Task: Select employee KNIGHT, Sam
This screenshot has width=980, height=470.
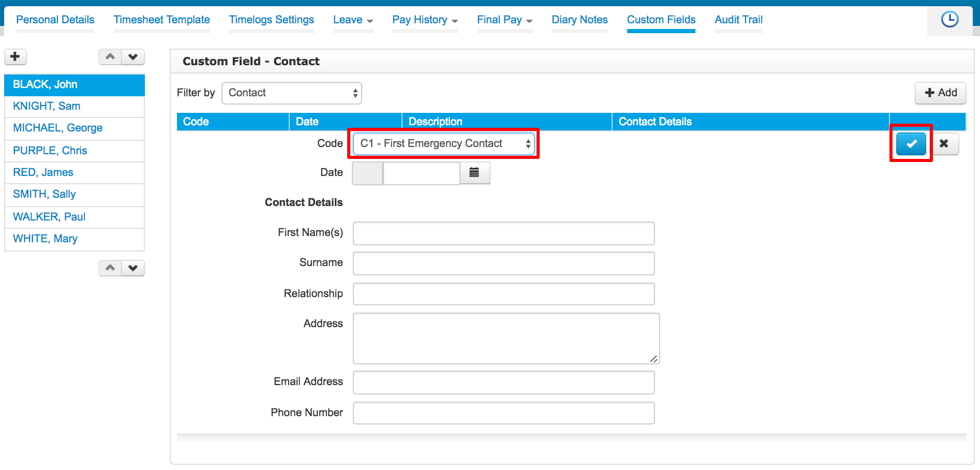Action: point(75,107)
